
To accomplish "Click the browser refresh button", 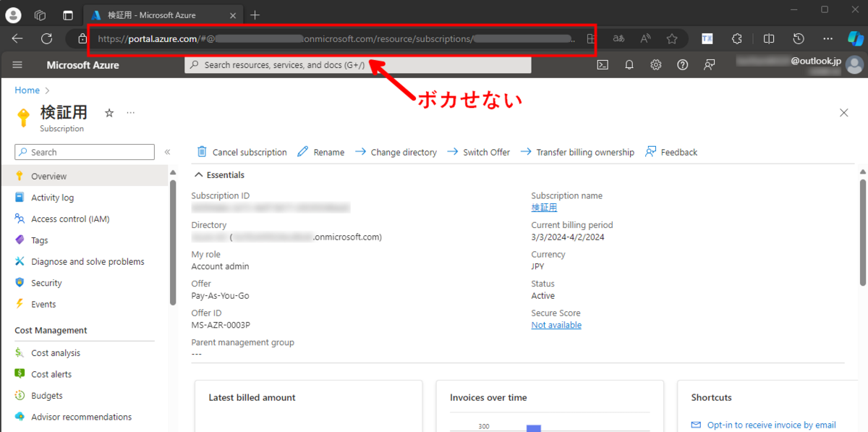I will [x=46, y=38].
